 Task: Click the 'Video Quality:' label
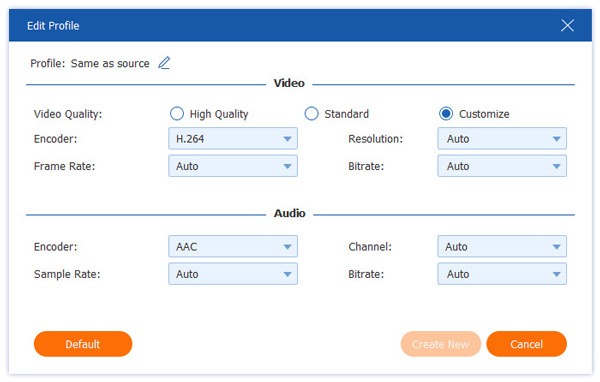[68, 114]
